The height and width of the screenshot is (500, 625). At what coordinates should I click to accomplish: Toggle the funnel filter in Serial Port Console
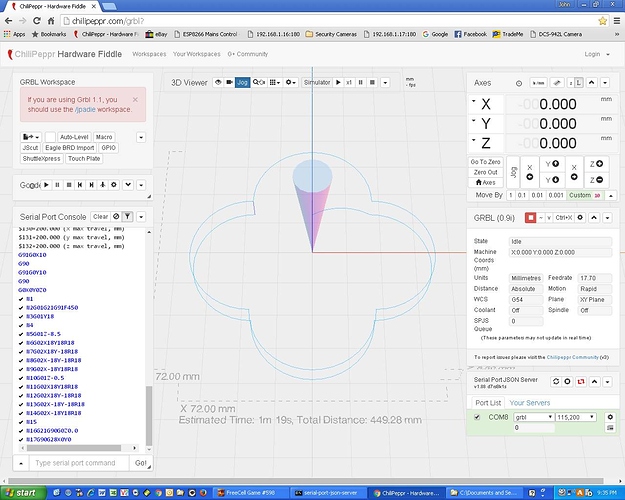pyautogui.click(x=128, y=216)
